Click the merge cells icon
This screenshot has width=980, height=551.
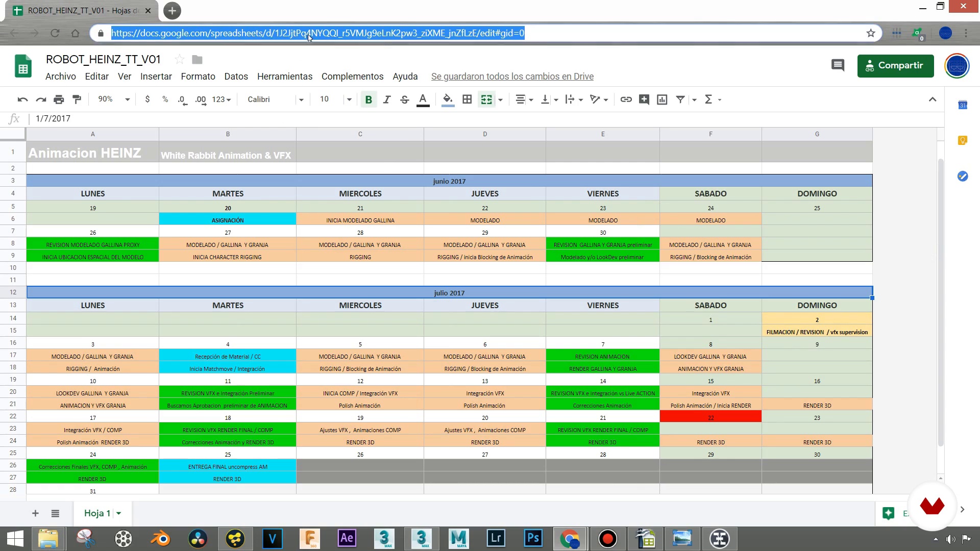point(486,99)
